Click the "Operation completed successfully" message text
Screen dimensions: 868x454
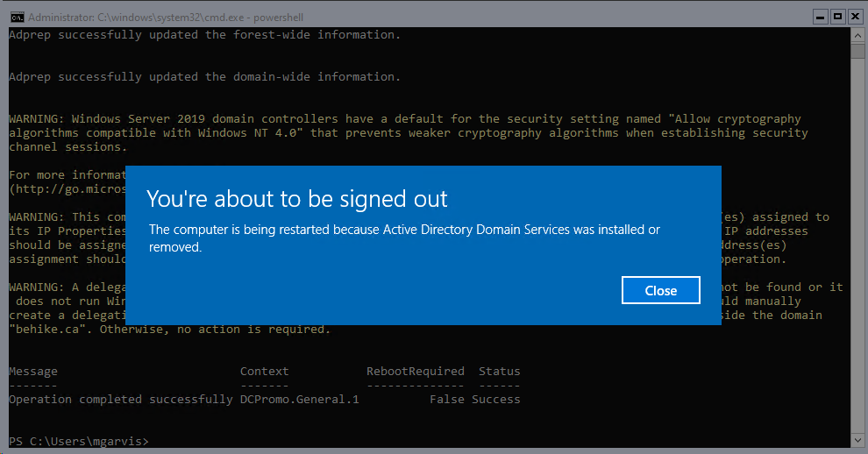(x=121, y=400)
